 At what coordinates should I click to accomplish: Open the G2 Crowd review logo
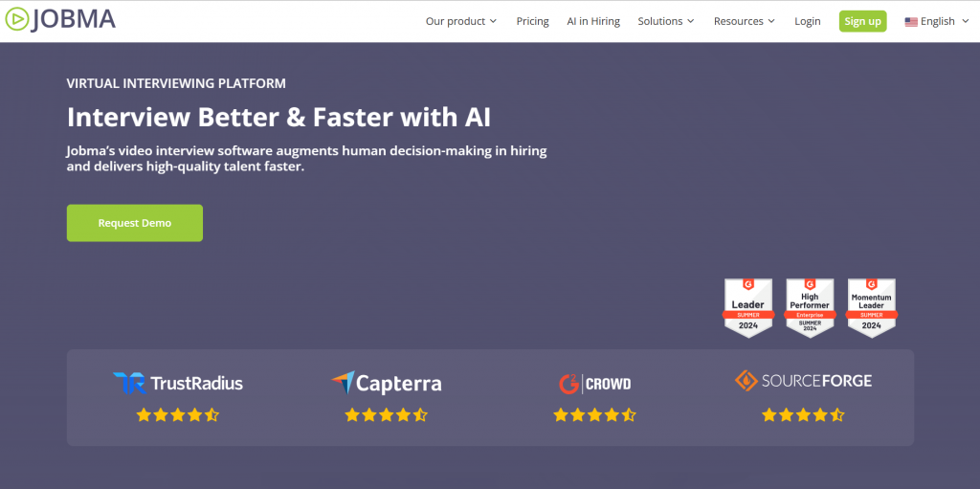(x=594, y=383)
